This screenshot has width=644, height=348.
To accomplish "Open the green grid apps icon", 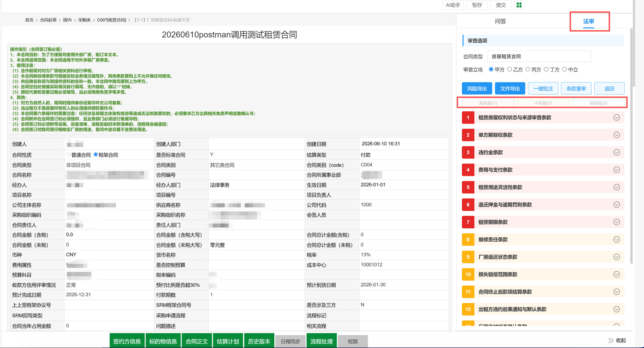I will pos(519,5).
